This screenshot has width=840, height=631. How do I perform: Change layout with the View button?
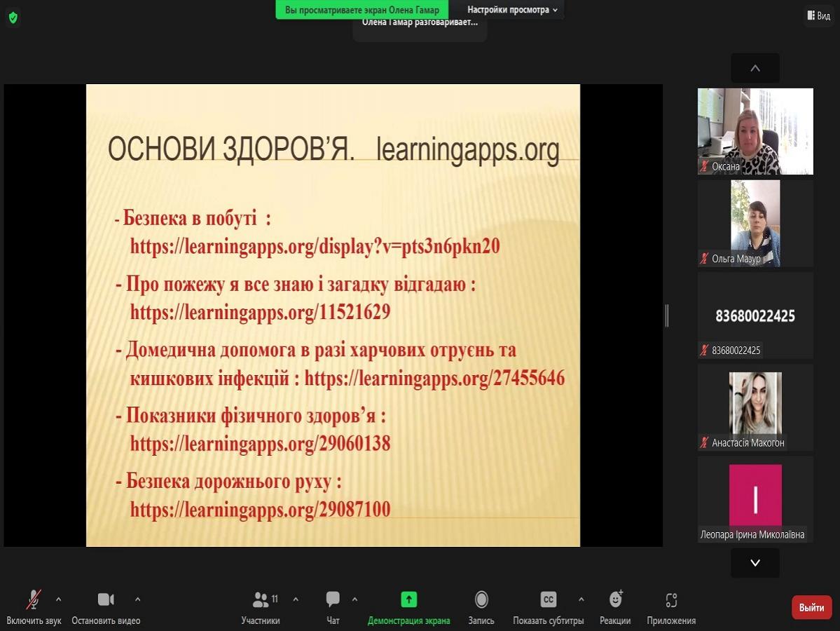(x=819, y=15)
